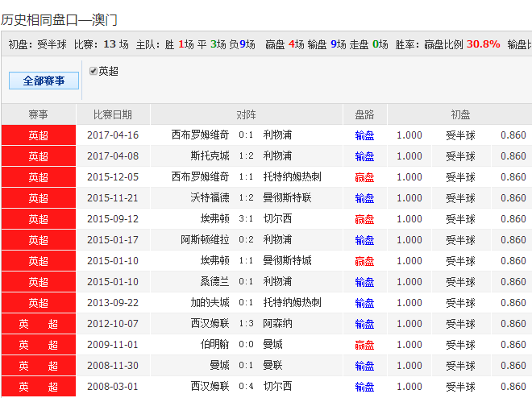Viewport: 532px width, 398px height.
Task: Click 0.860 odds in the 2015-11-21 row
Action: tap(513, 198)
